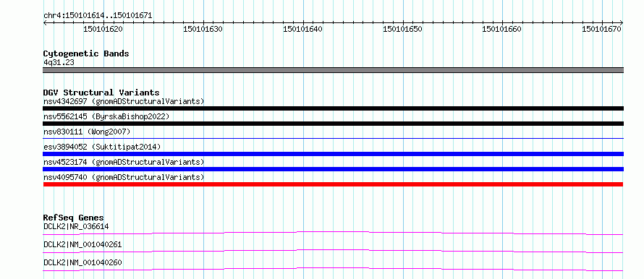Screen dimensions: 644x279
Task: Click ruler position 150101630
Action: click(203, 29)
